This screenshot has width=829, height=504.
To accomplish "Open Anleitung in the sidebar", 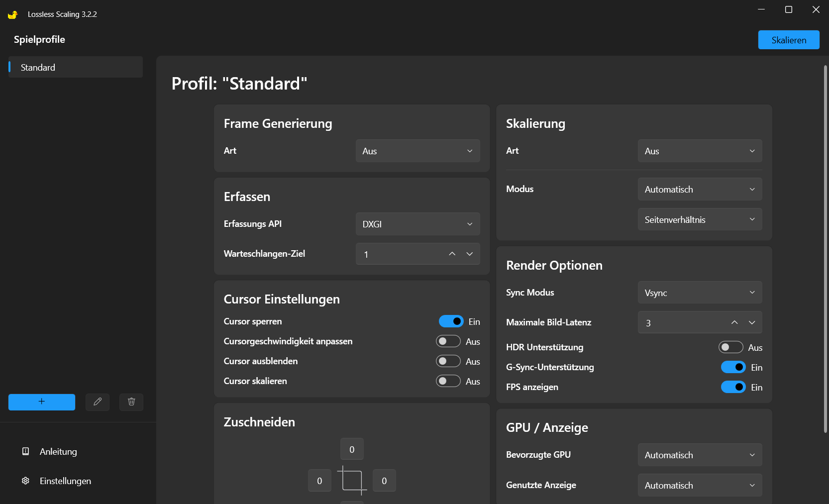I will tap(58, 452).
